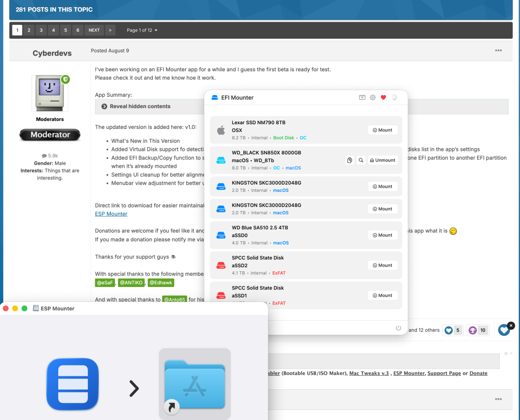
Task: Click the Moderator rank badge
Action: coord(50,135)
